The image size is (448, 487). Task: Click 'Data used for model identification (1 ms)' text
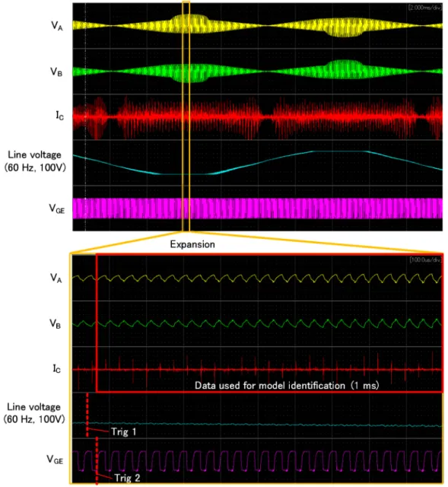click(287, 386)
